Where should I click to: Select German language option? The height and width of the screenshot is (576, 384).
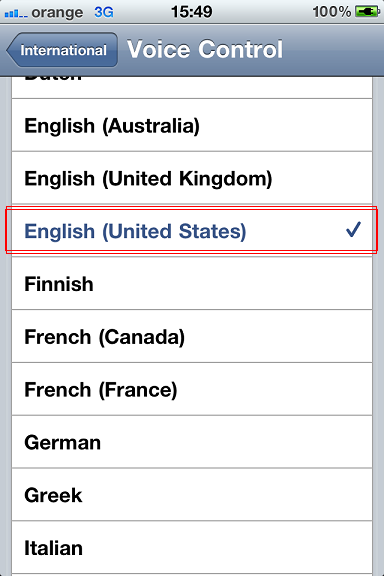pyautogui.click(x=192, y=442)
